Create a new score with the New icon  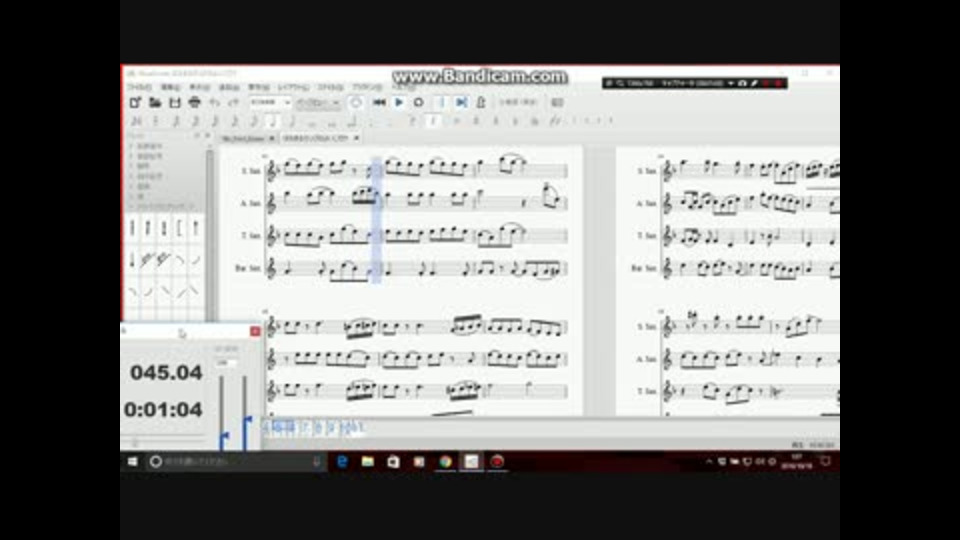(135, 103)
